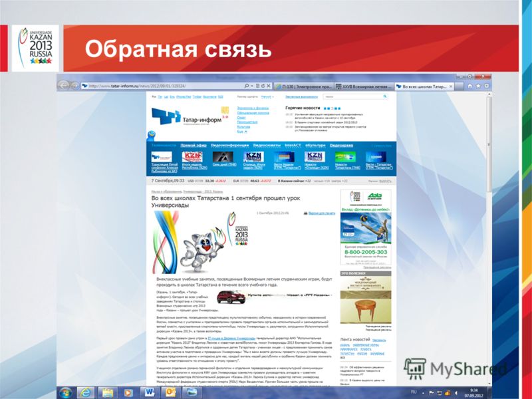Open the 'Культура' section link

243,126
